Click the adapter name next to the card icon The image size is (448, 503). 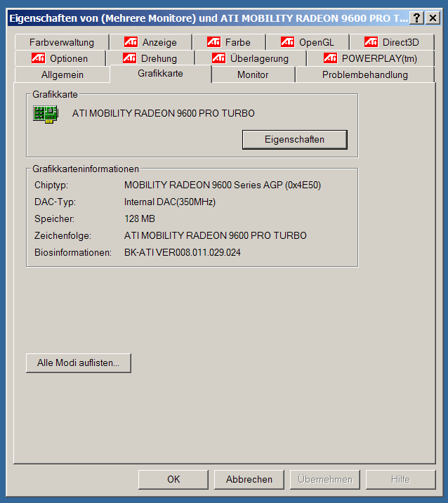(163, 113)
